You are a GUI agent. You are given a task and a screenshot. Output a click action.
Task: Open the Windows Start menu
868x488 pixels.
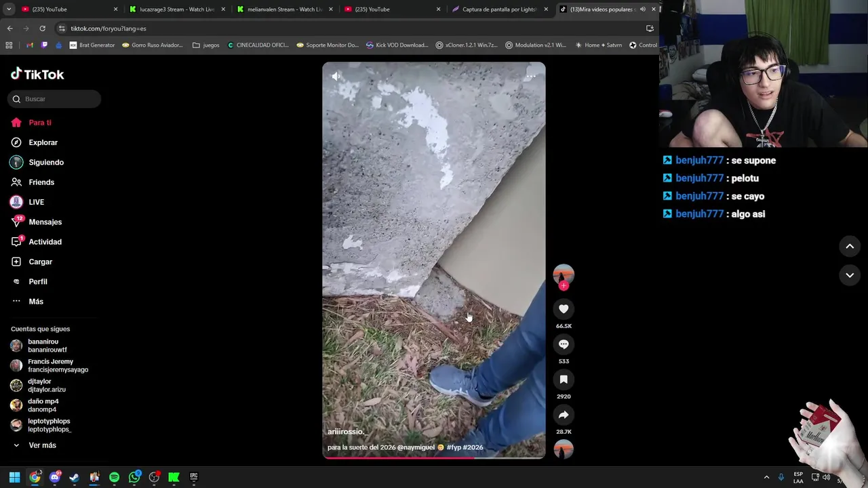[14, 477]
